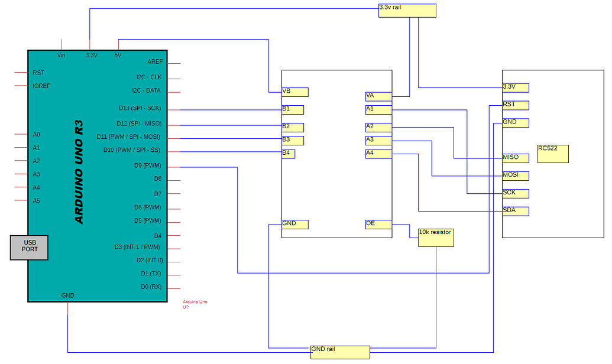Select the 3.3V pin on the RC522
Screen dimensions: 612x364
(x=514, y=87)
